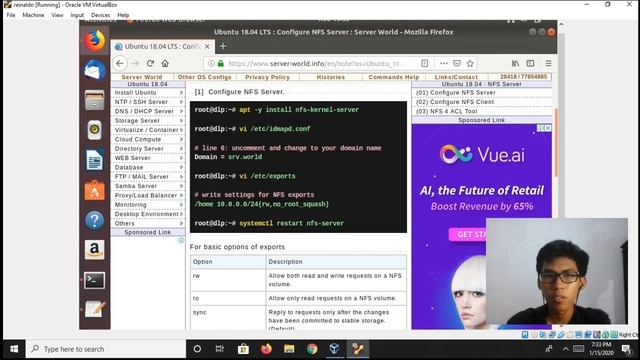Save the page to Pocket

coord(457,63)
